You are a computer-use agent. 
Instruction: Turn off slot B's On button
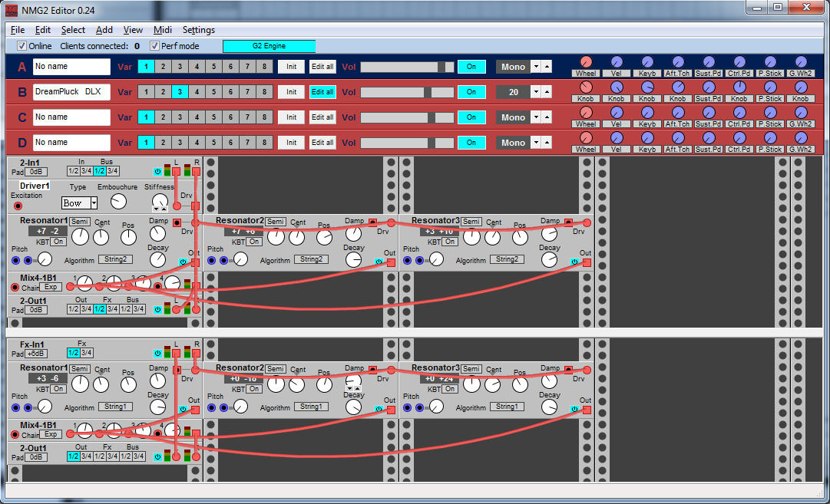(x=471, y=92)
